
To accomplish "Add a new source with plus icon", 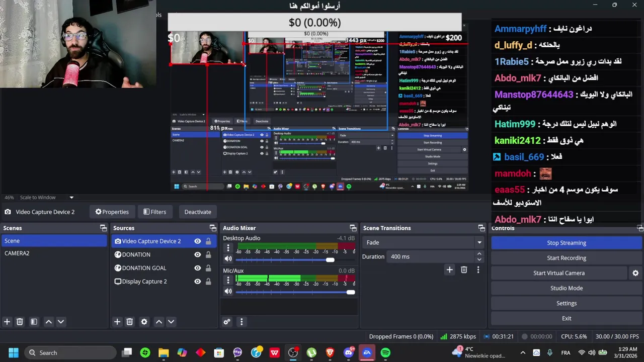I will pyautogui.click(x=117, y=322).
